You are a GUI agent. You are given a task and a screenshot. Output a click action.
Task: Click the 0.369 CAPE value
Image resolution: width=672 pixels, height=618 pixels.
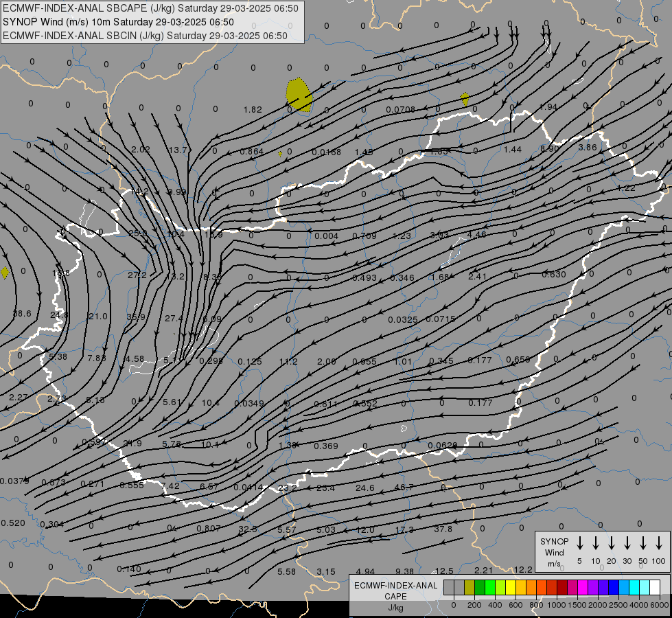coord(326,446)
